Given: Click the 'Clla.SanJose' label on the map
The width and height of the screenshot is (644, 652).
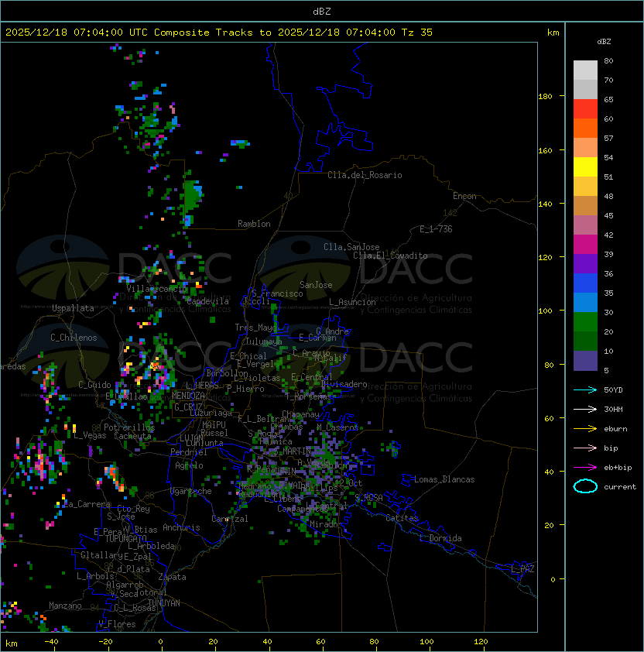Looking at the screenshot, I should point(351,247).
